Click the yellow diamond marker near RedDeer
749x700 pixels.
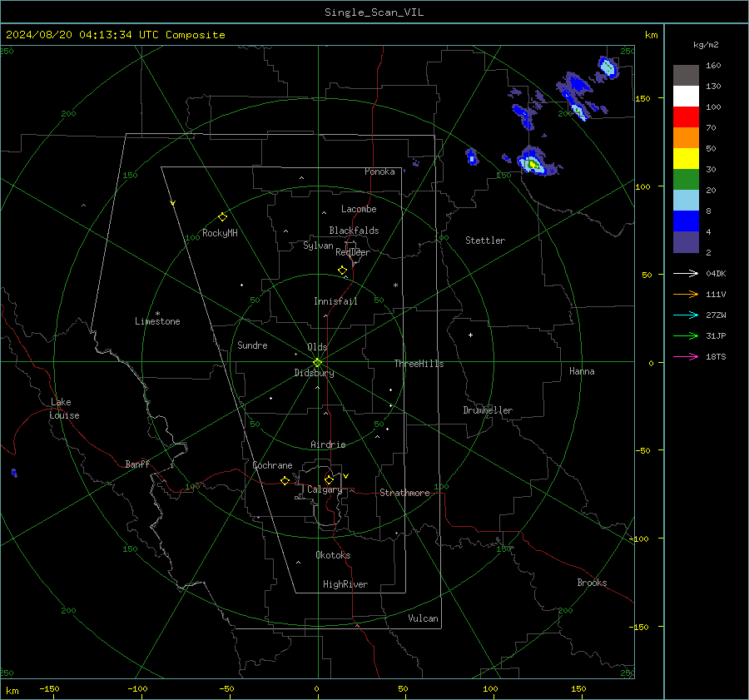point(342,271)
